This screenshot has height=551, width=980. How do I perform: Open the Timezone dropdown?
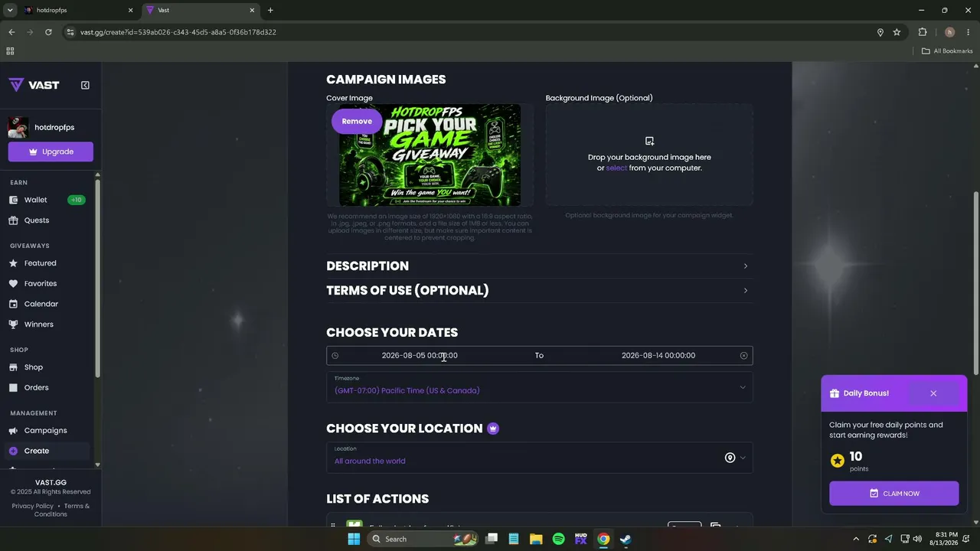click(x=539, y=387)
